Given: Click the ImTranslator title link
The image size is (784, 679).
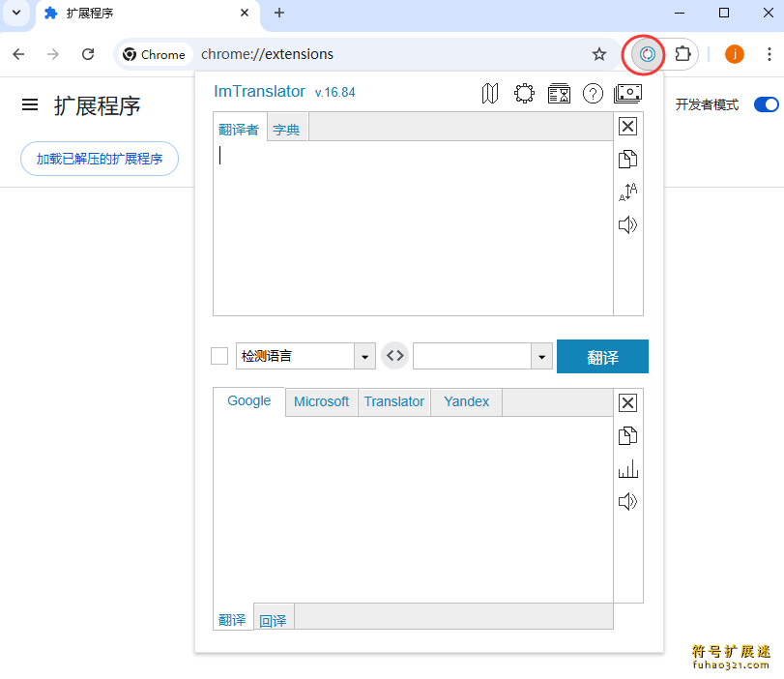Looking at the screenshot, I should click(259, 92).
